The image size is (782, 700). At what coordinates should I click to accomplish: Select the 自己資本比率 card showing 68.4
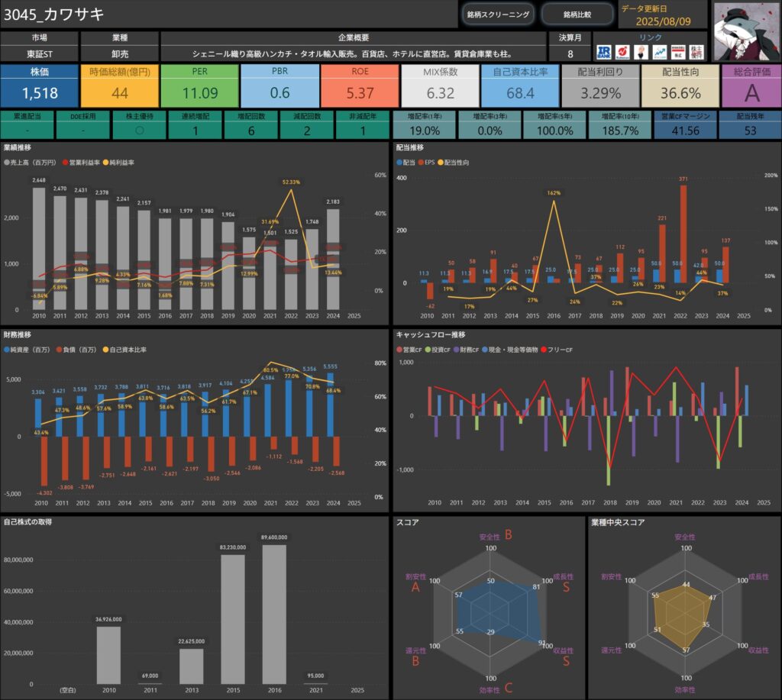(x=520, y=85)
